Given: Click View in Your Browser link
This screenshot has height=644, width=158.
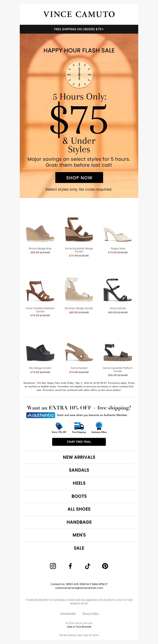Looking at the screenshot, I should tap(79, 627).
